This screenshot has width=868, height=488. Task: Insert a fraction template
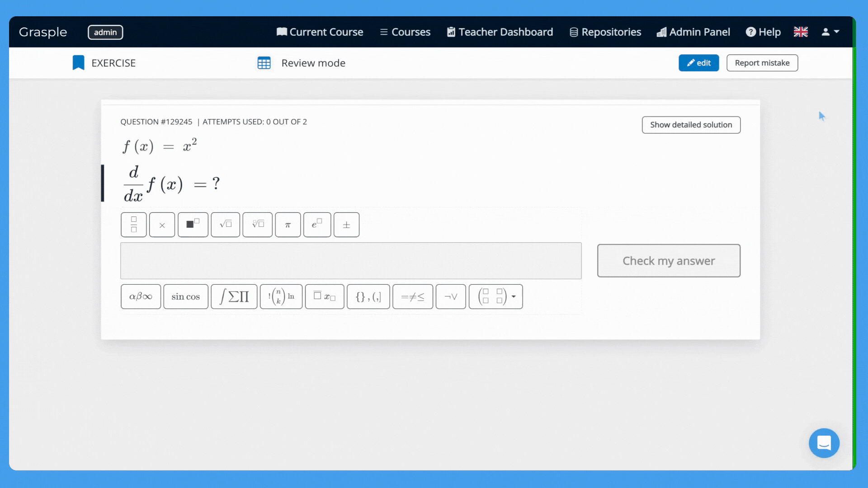click(133, 225)
